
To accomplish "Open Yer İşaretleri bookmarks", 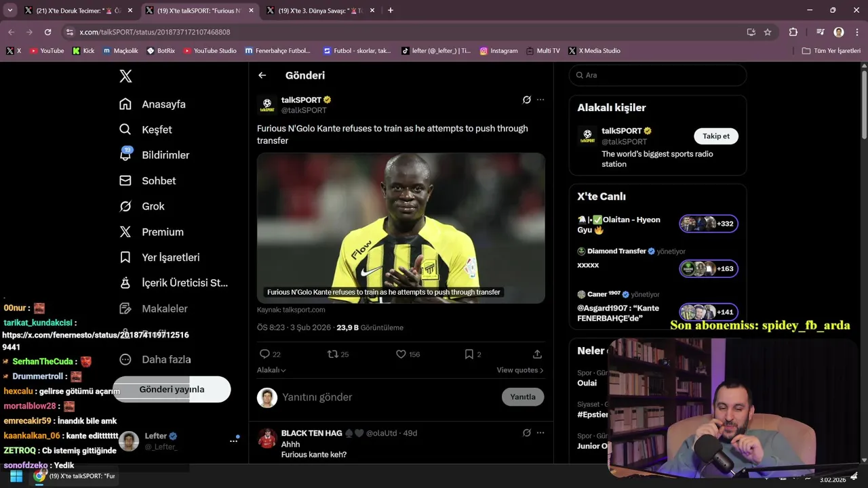I will click(159, 258).
